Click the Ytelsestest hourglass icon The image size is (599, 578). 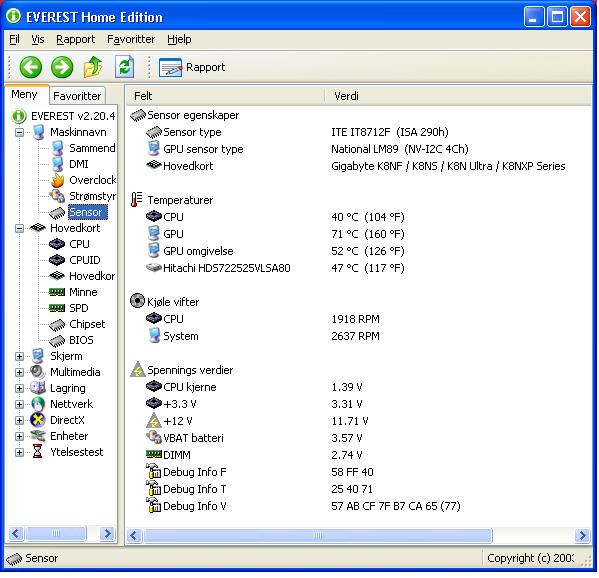[x=37, y=452]
